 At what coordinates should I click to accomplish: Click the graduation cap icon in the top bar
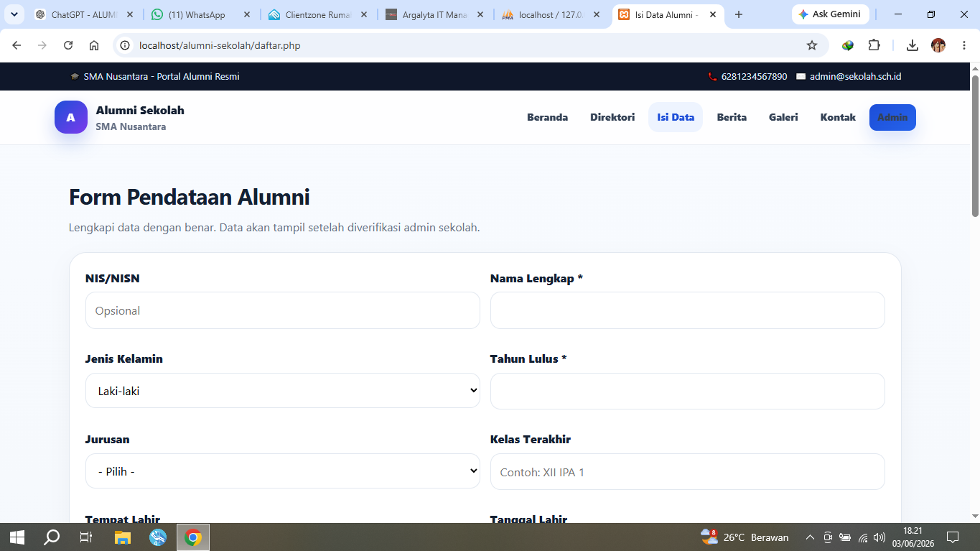pyautogui.click(x=75, y=77)
